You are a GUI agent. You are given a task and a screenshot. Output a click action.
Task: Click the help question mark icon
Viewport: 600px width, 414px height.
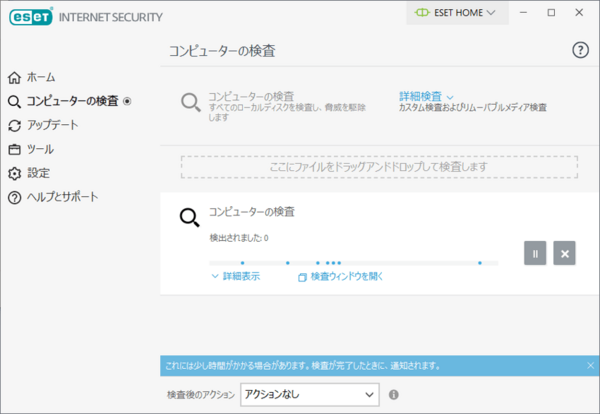(580, 50)
